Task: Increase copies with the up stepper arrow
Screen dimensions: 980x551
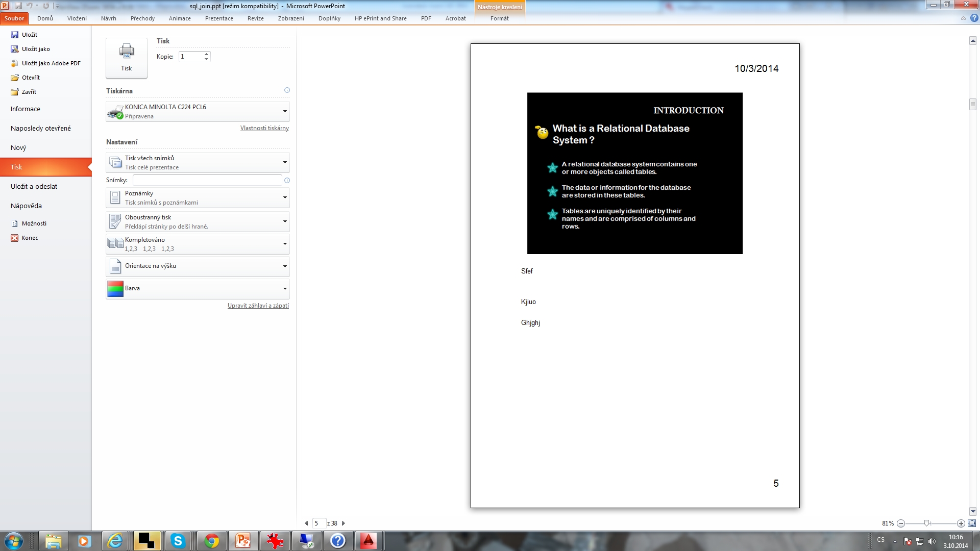Action: [207, 54]
